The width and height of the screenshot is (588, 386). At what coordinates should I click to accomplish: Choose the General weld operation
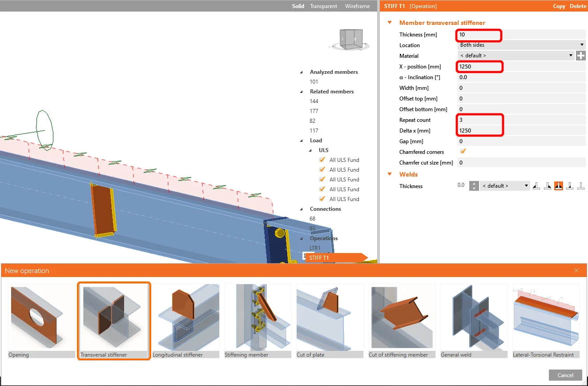tap(474, 321)
